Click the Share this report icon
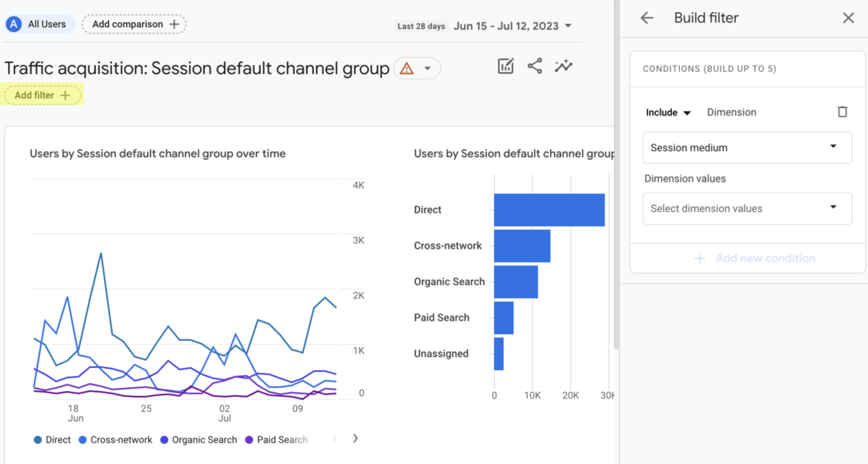The height and width of the screenshot is (464, 868). point(535,66)
